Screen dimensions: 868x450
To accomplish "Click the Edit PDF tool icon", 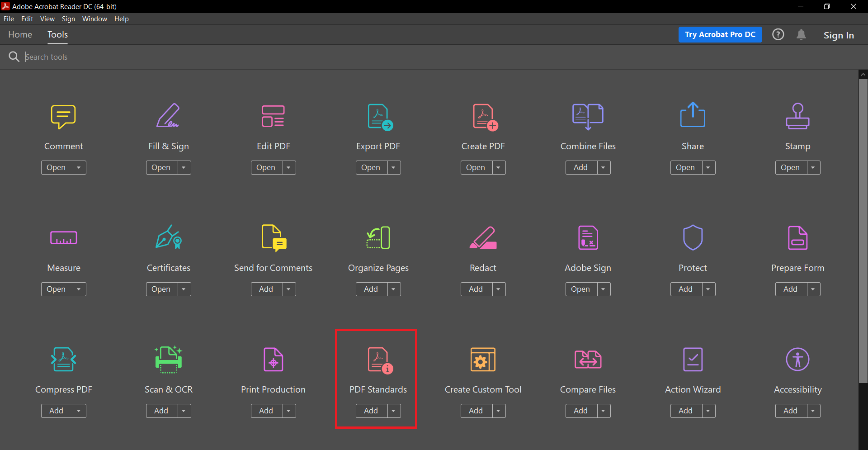I will coord(273,116).
